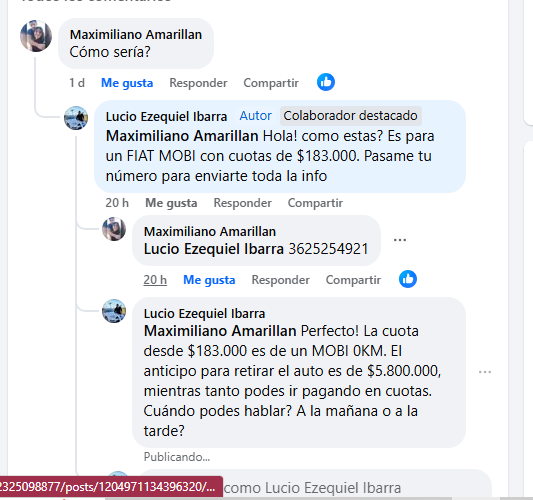Share the "Cómo sería?" comment
The image size is (533, 500).
pos(271,83)
